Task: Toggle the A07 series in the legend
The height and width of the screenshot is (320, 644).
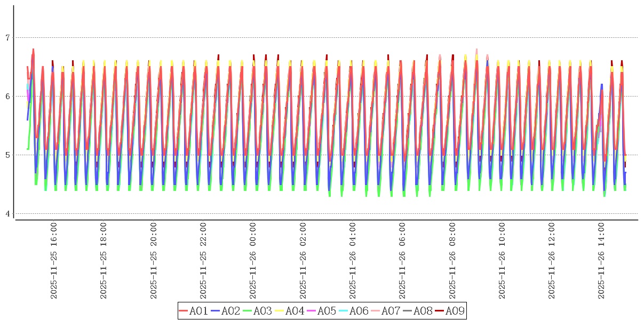Action: click(385, 311)
